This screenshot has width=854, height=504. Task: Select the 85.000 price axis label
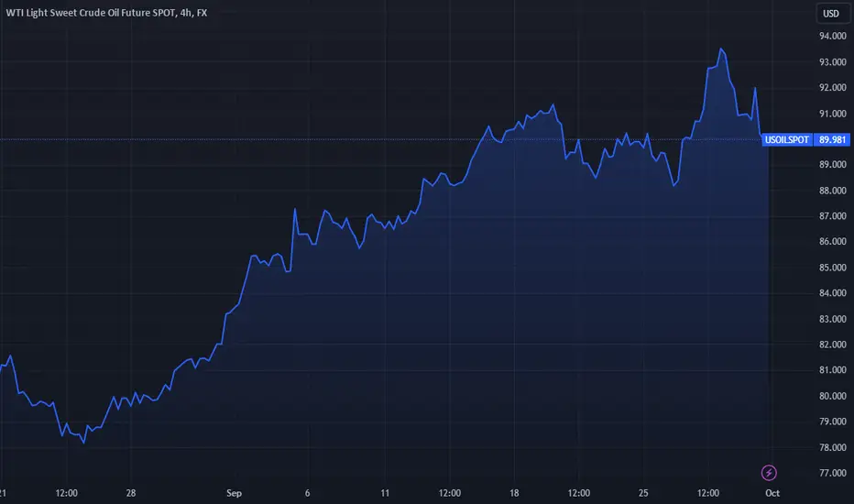pos(833,268)
